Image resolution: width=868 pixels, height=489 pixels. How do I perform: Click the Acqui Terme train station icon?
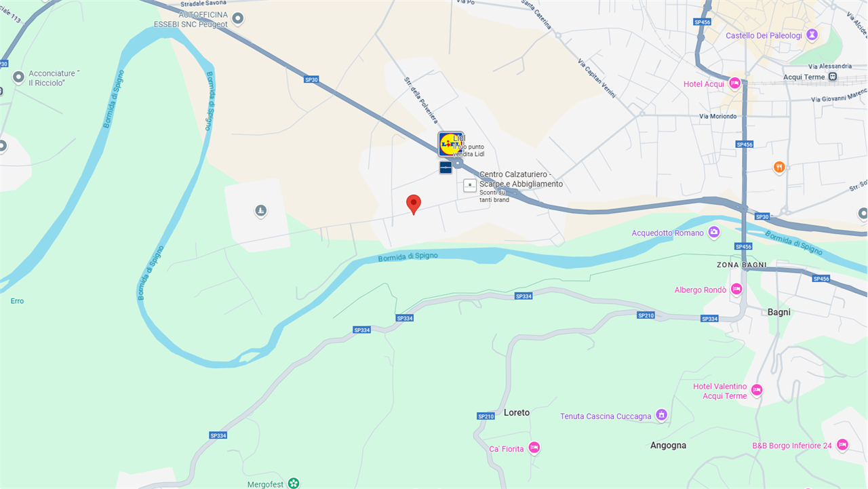(833, 77)
